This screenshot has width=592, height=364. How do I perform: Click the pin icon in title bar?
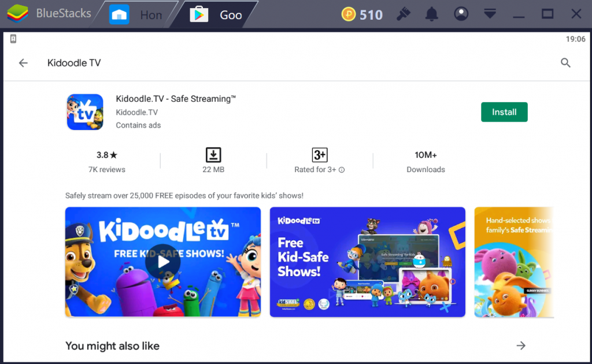coord(404,14)
